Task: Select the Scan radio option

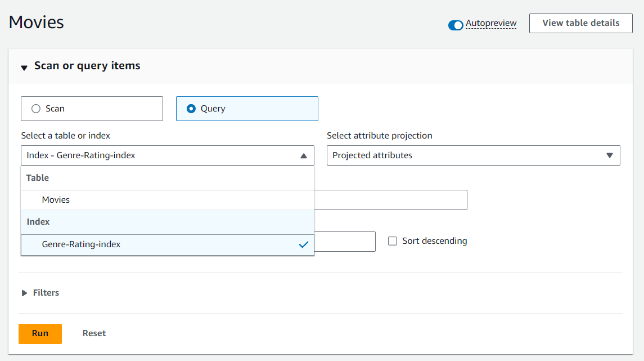Action: [37, 109]
